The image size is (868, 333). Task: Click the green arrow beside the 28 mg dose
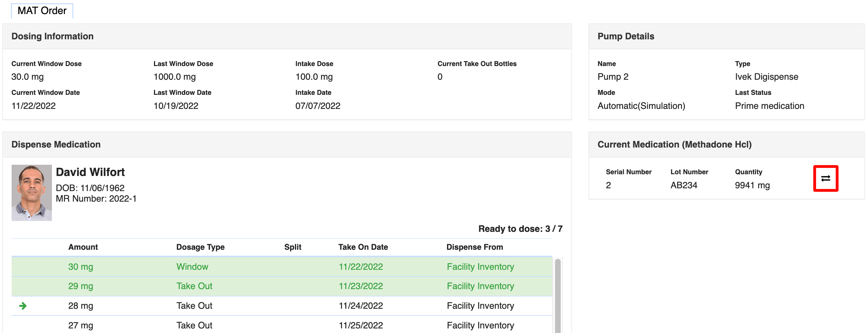tap(23, 305)
